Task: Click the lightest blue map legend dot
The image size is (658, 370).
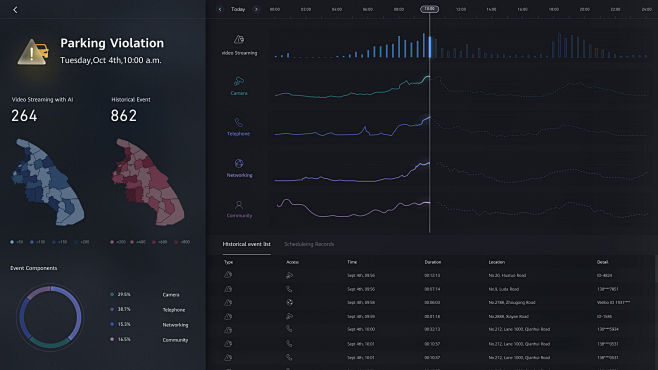Action: (12, 242)
